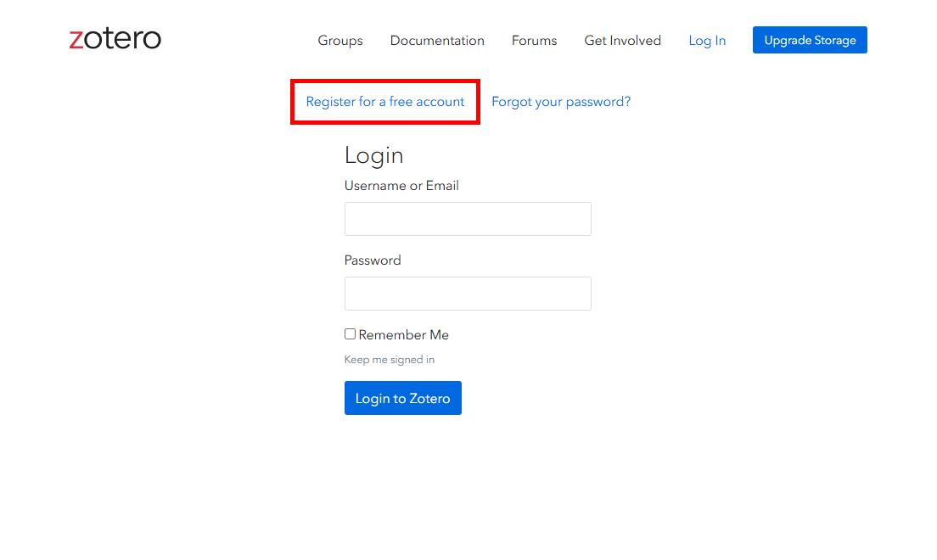This screenshot has width=937, height=560.
Task: Tick the Remember Me checkbox
Action: coord(350,334)
